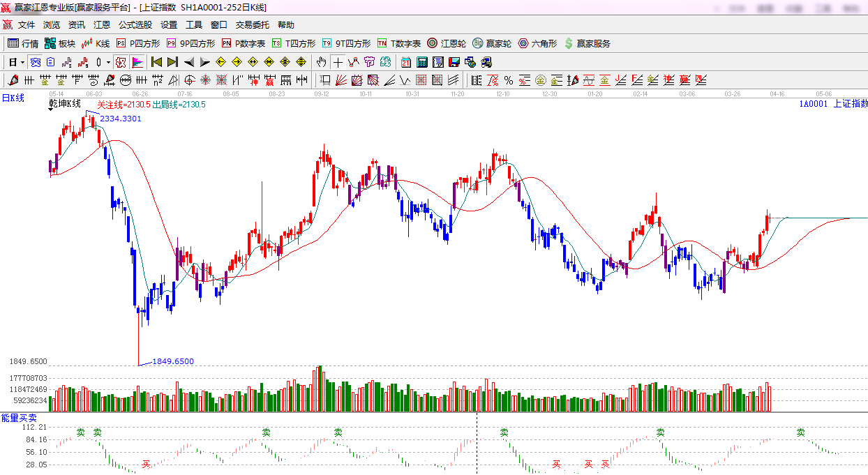Open the 9P四方形 tool
The width and height of the screenshot is (868, 475).
(x=190, y=43)
